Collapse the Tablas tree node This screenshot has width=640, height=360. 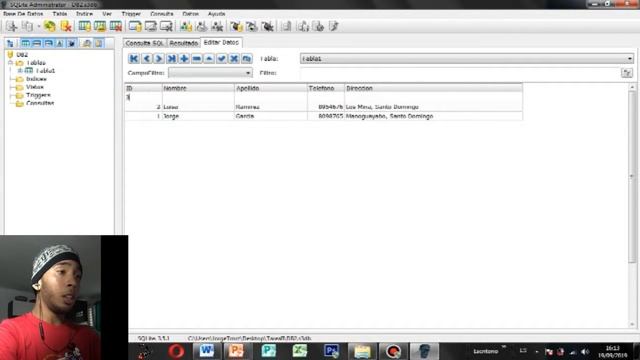pos(11,63)
